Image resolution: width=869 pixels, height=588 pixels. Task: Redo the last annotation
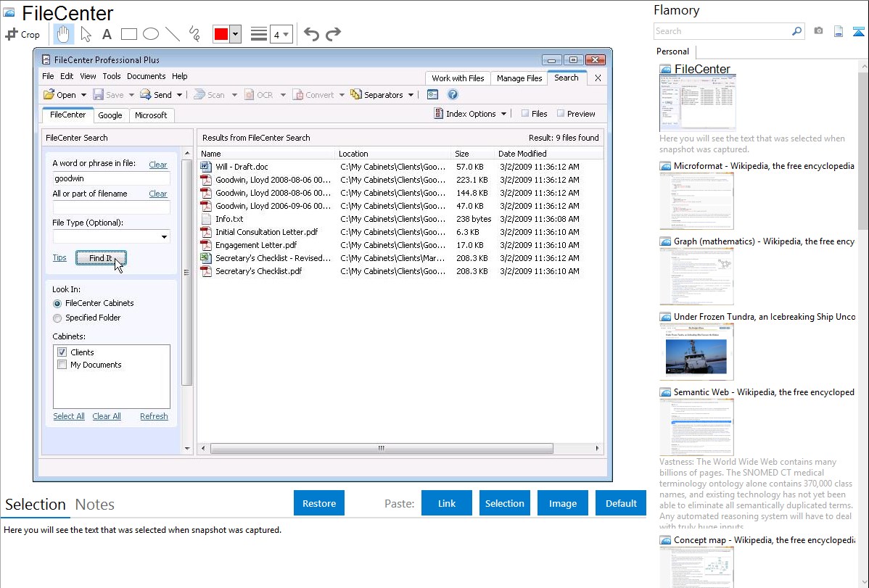tap(333, 34)
